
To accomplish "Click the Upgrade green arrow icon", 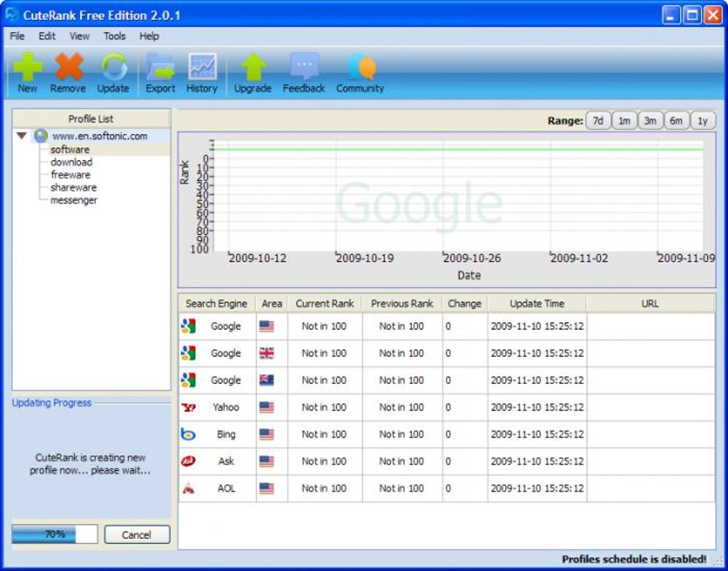I will pyautogui.click(x=253, y=67).
